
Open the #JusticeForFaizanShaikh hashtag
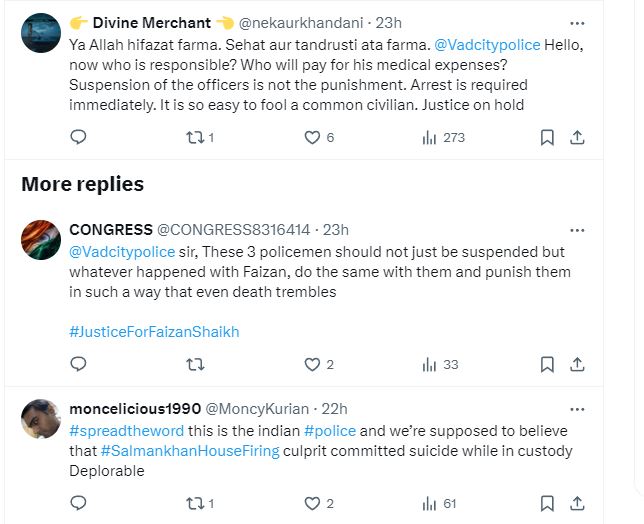[x=154, y=331]
